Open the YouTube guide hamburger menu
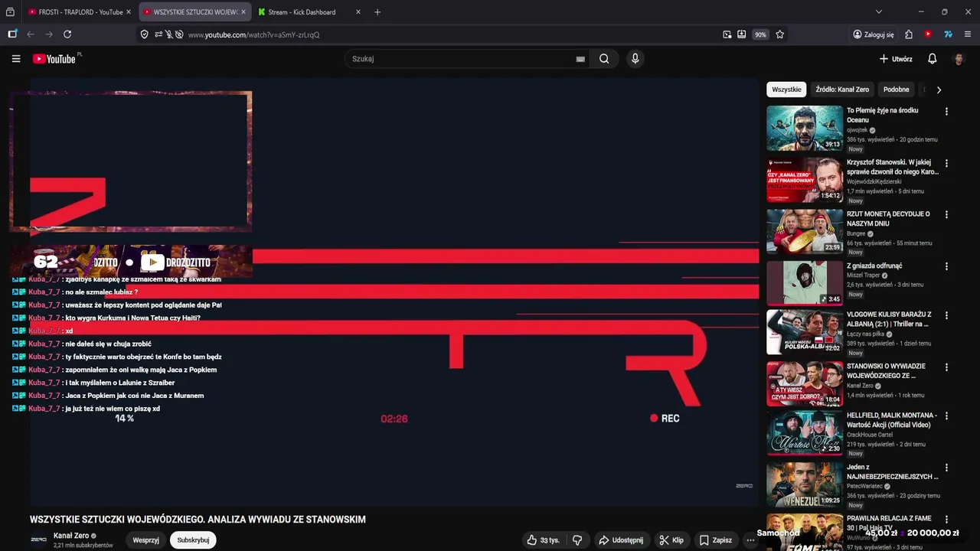This screenshot has width=980, height=551. click(x=16, y=59)
